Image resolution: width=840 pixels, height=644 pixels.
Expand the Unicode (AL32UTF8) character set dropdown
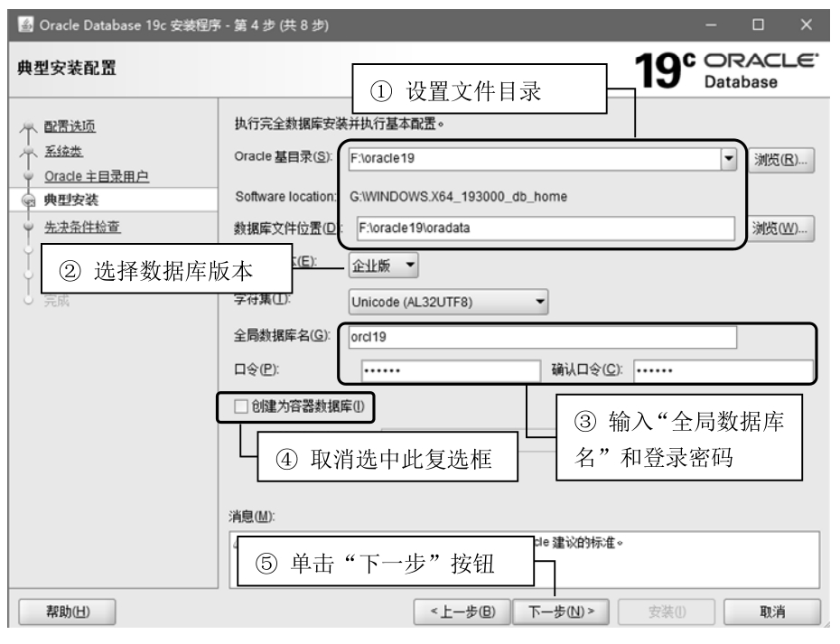point(448,303)
